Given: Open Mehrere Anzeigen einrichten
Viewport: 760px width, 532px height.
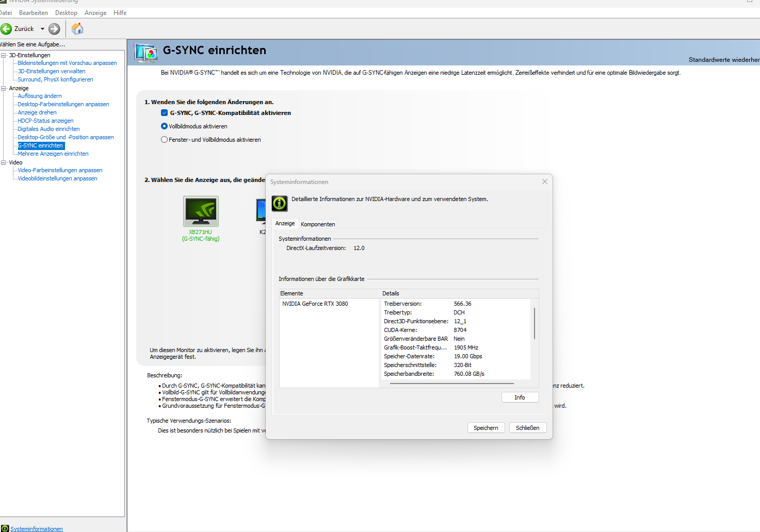Looking at the screenshot, I should click(53, 154).
